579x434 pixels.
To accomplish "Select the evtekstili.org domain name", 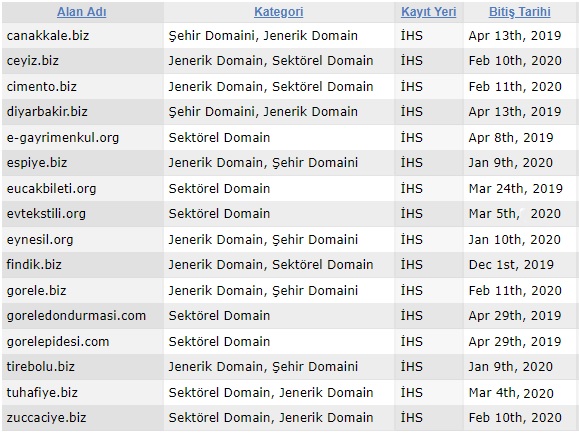I will click(46, 213).
